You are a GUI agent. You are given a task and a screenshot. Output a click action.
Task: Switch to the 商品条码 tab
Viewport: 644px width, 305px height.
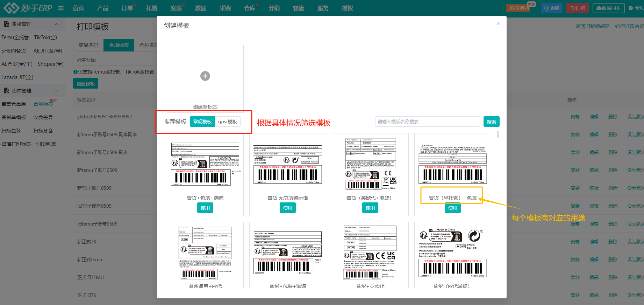(x=88, y=45)
